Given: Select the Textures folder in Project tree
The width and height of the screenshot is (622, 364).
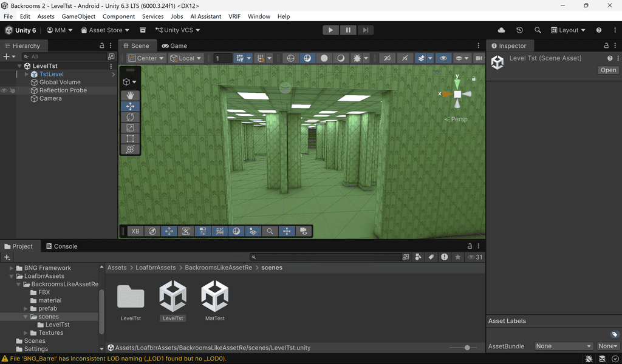Looking at the screenshot, I should tap(50, 332).
